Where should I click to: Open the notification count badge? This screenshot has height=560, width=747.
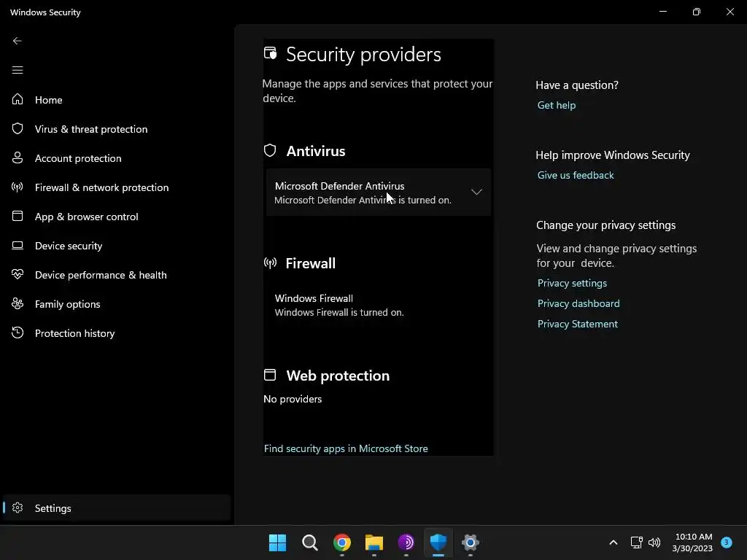(x=727, y=542)
